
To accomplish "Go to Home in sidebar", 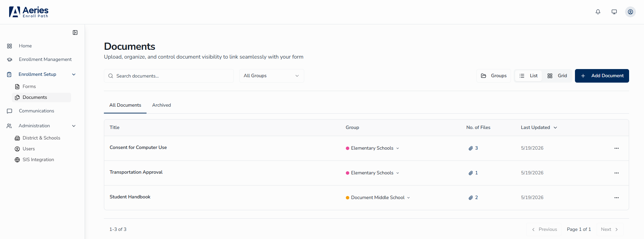I will pyautogui.click(x=25, y=46).
